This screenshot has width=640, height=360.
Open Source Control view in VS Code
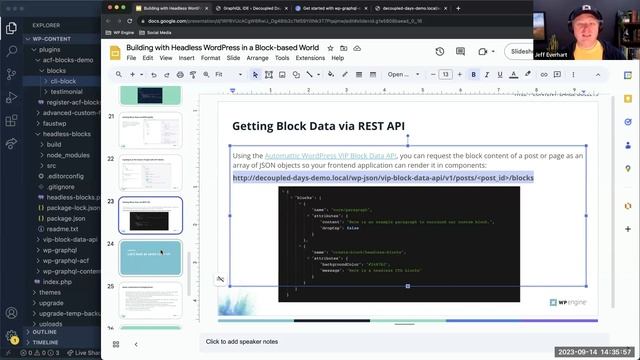(11, 74)
